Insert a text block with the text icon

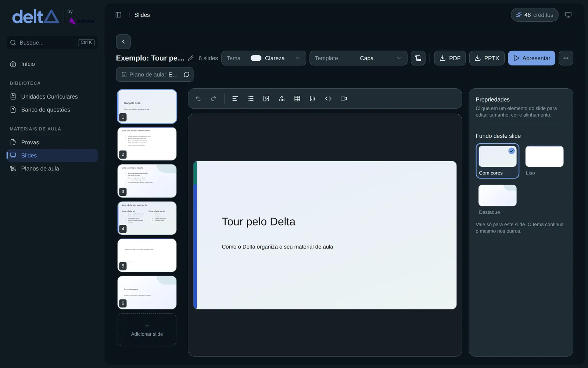tap(235, 99)
